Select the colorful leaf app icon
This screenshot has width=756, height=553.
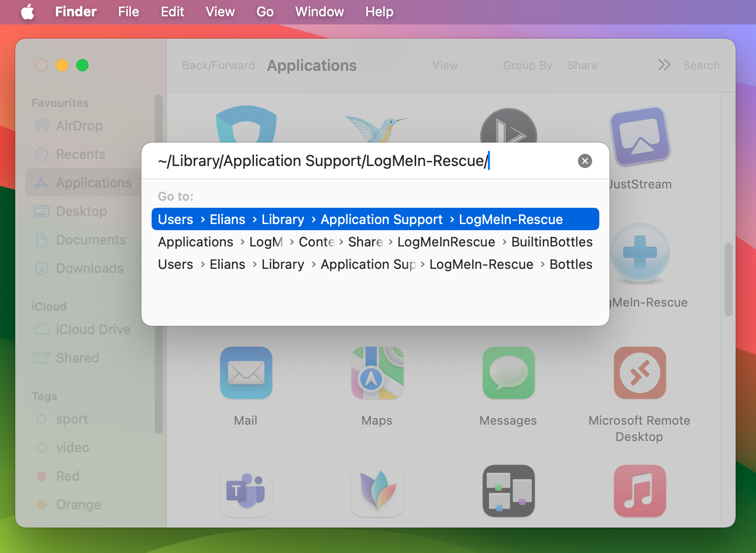[x=377, y=491]
